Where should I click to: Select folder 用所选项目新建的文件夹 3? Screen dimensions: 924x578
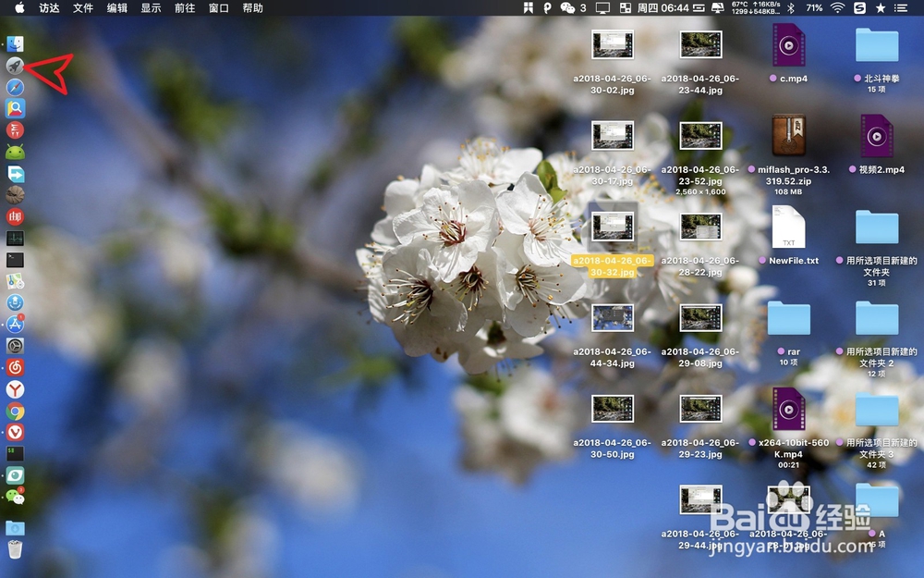877,410
